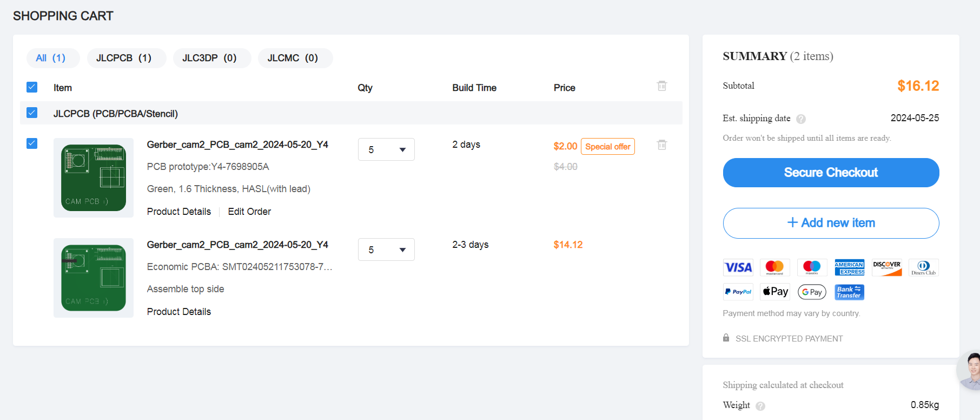Viewport: 980px width, 420px height.
Task: Click the SSL lock icon
Action: (726, 338)
